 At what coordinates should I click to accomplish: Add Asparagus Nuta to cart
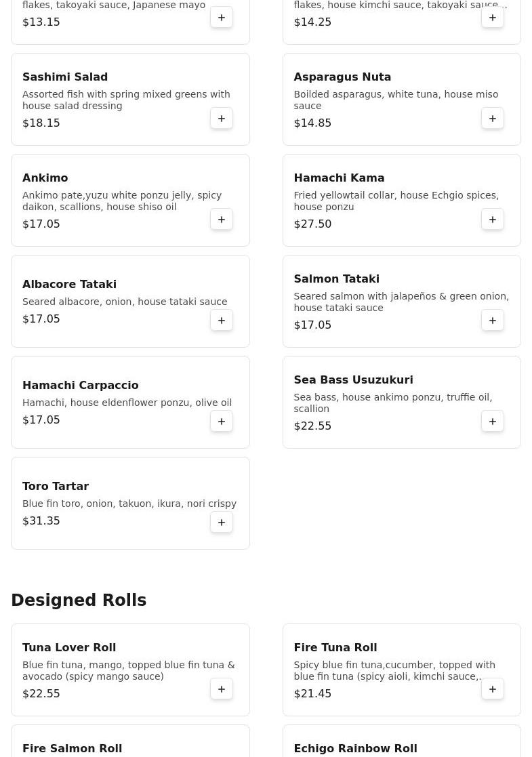[493, 119]
